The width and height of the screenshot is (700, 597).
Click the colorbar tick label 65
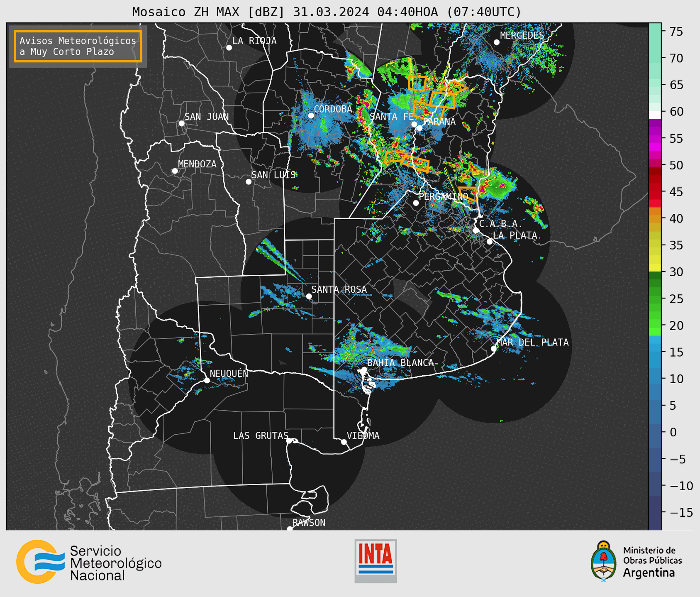677,85
